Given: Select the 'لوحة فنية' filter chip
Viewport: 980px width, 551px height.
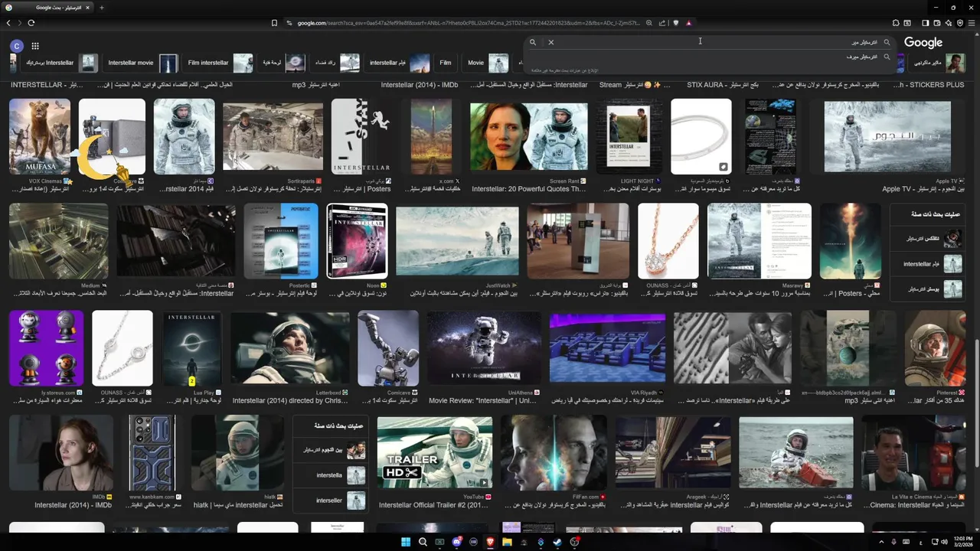Looking at the screenshot, I should [x=283, y=63].
